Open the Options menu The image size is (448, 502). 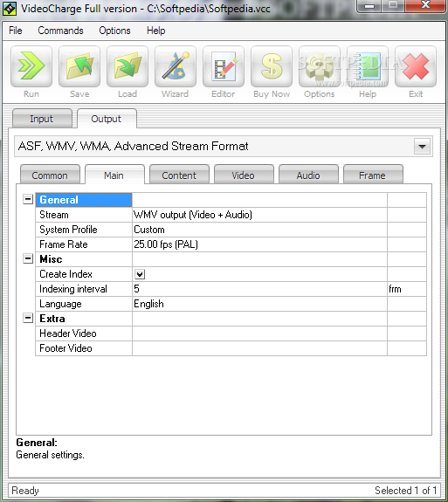tap(114, 31)
